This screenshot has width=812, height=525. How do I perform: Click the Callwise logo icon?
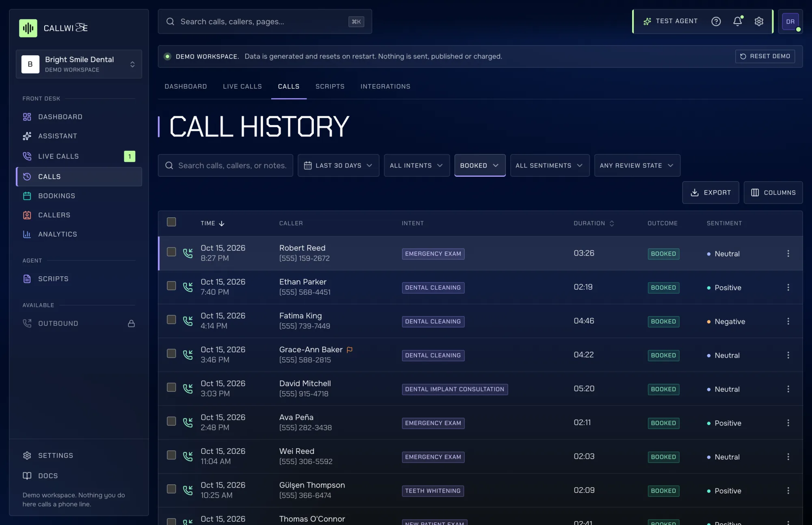point(28,28)
